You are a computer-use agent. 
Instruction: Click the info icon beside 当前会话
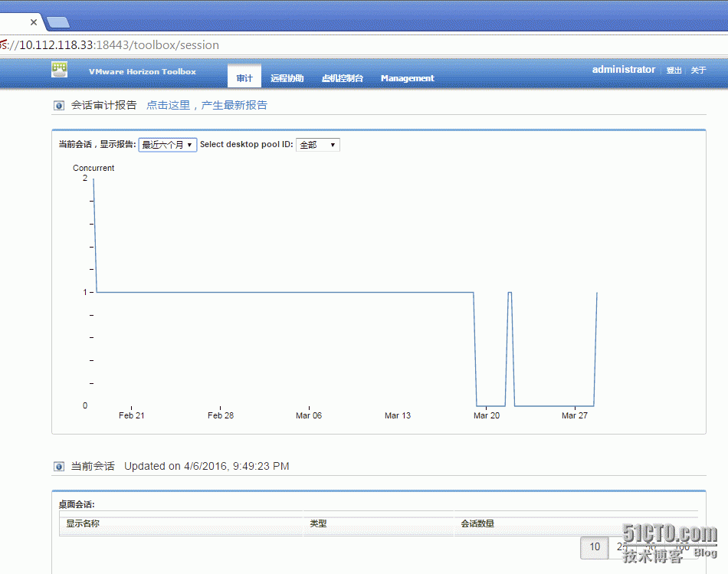tap(59, 466)
